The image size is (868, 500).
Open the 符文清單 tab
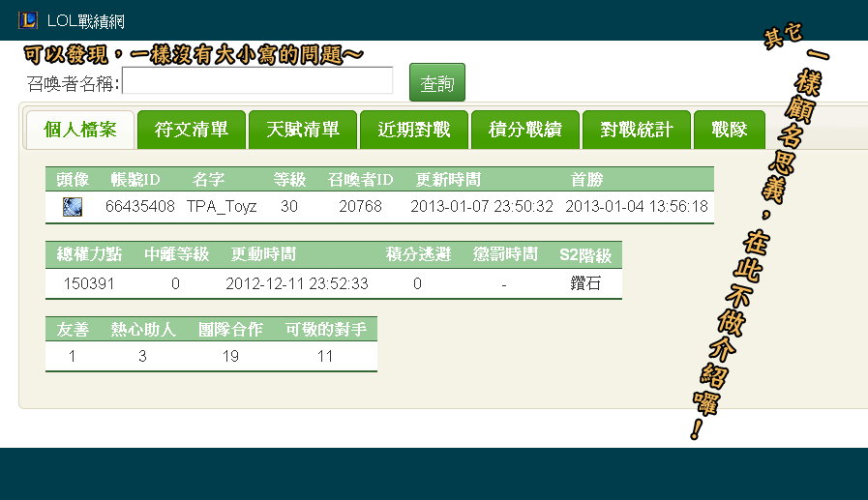coord(192,130)
